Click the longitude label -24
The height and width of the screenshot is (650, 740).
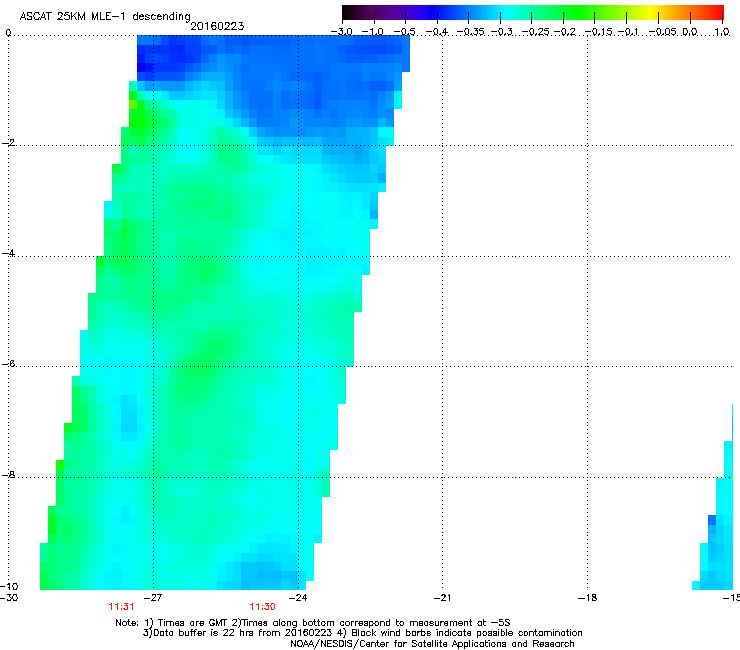(298, 598)
